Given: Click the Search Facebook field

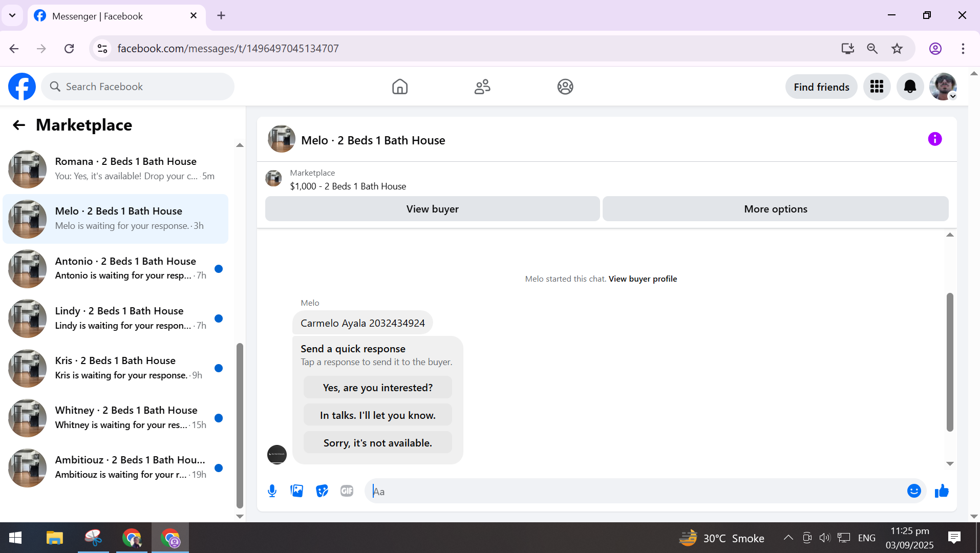Looking at the screenshot, I should (x=138, y=87).
